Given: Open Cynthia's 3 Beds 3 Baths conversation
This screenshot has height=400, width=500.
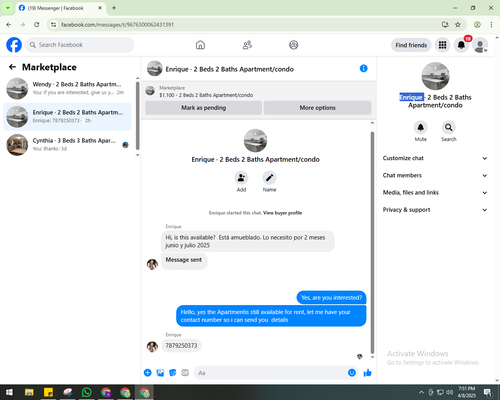Looking at the screenshot, I should [x=68, y=145].
